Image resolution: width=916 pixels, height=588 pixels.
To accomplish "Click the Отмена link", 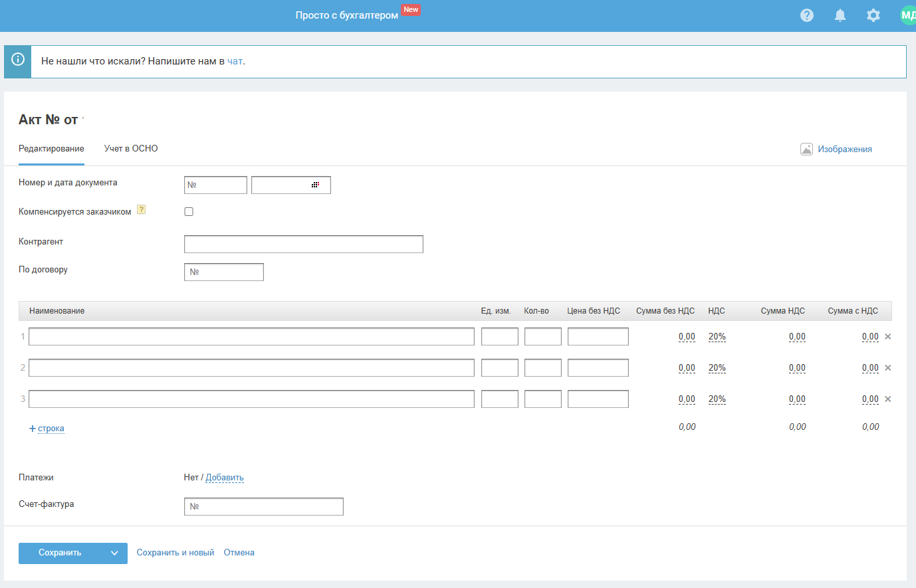I will [x=239, y=553].
